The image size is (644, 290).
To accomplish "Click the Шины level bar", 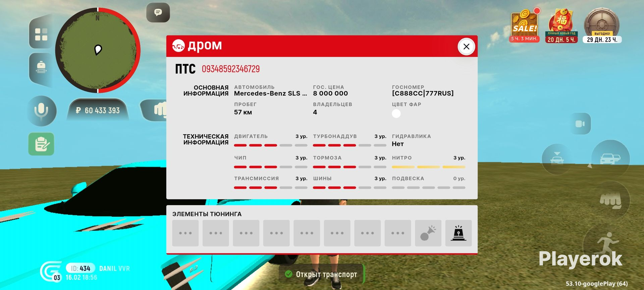I will (350, 188).
